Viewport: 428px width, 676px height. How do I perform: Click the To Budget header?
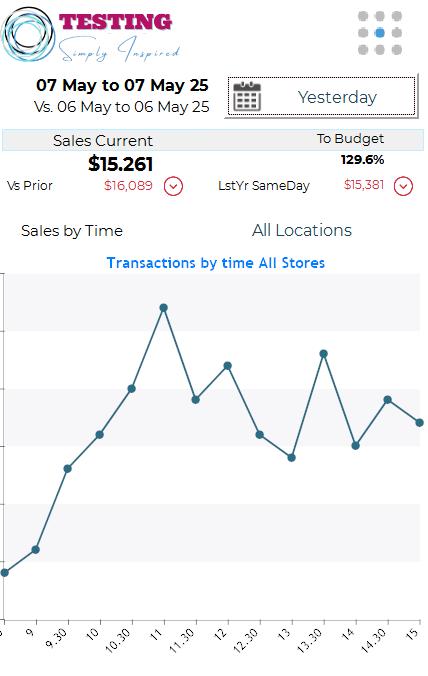pos(350,139)
